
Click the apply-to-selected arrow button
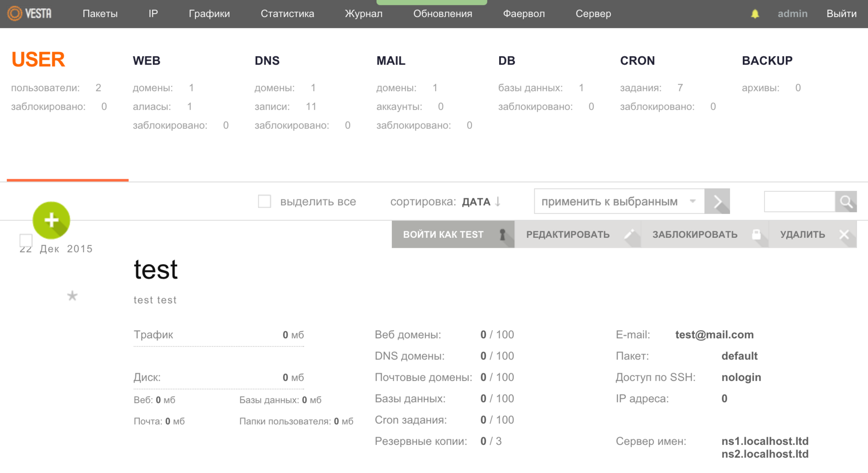point(717,201)
